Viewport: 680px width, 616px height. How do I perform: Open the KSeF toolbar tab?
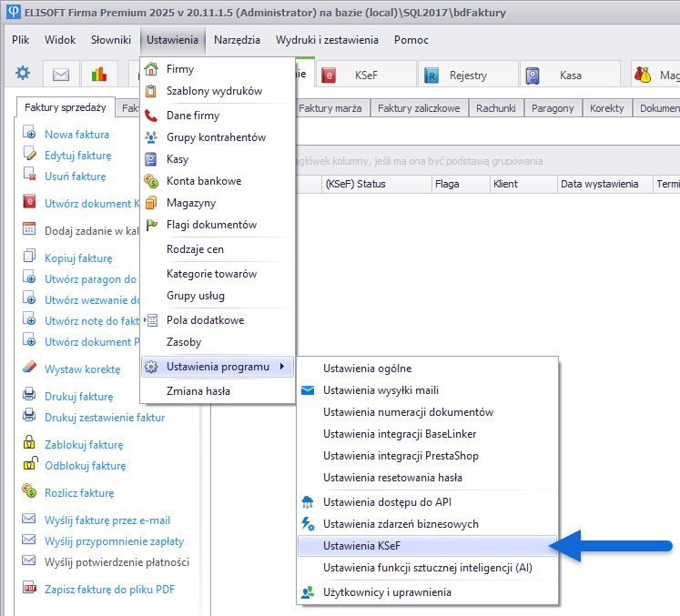click(x=363, y=76)
